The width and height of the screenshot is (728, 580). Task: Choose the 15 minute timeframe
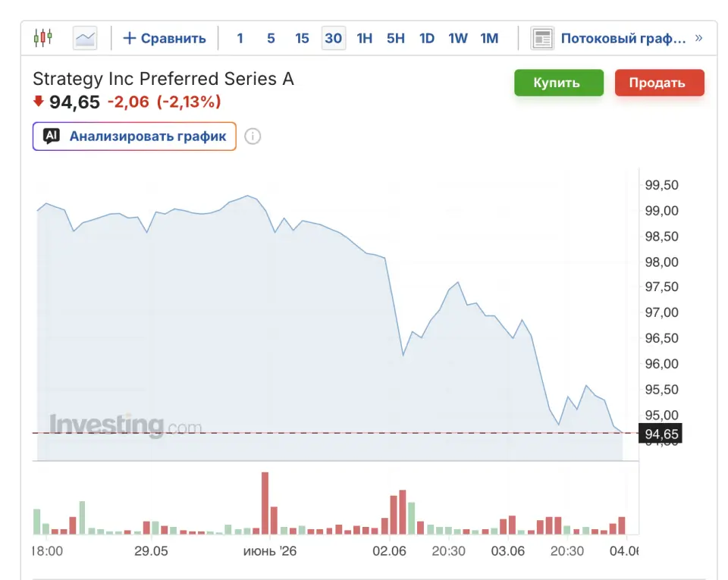point(302,38)
